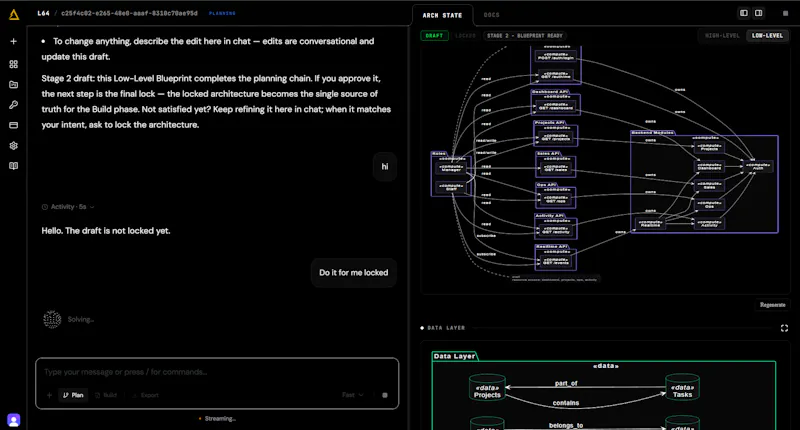Image resolution: width=800 pixels, height=430 pixels.
Task: Click the right panel layout icon
Action: (x=759, y=13)
